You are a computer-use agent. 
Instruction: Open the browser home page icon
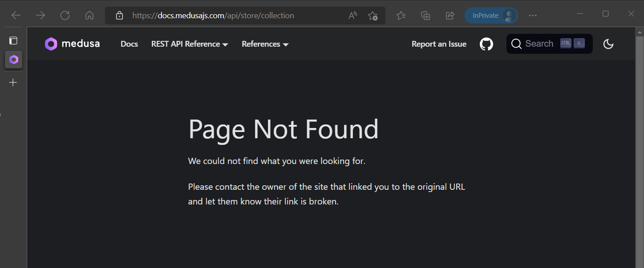pos(89,16)
